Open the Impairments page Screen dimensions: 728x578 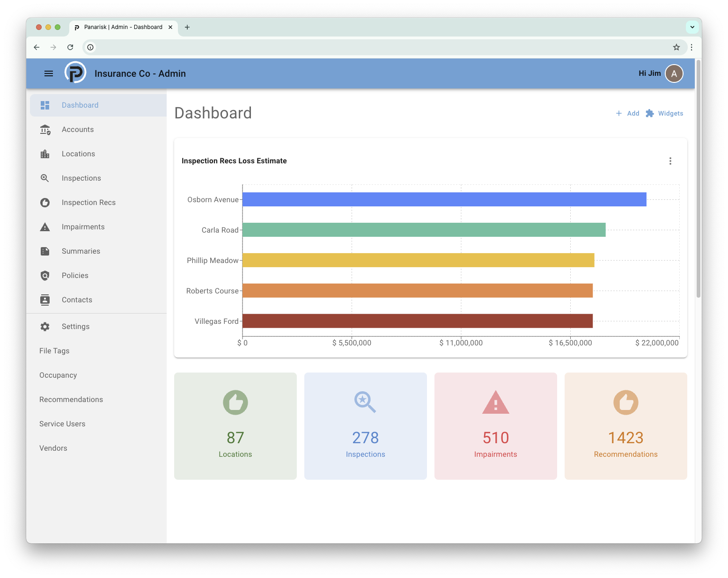pyautogui.click(x=98, y=227)
